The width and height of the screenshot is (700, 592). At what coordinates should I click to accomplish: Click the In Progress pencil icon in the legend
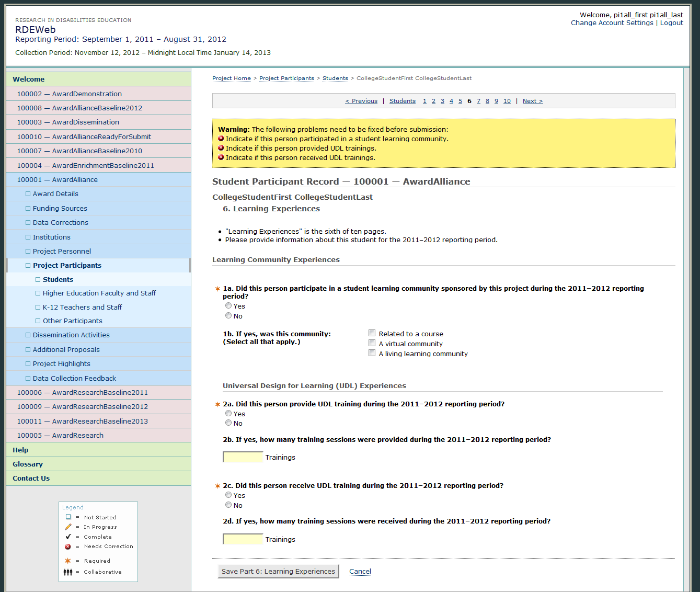tap(68, 527)
